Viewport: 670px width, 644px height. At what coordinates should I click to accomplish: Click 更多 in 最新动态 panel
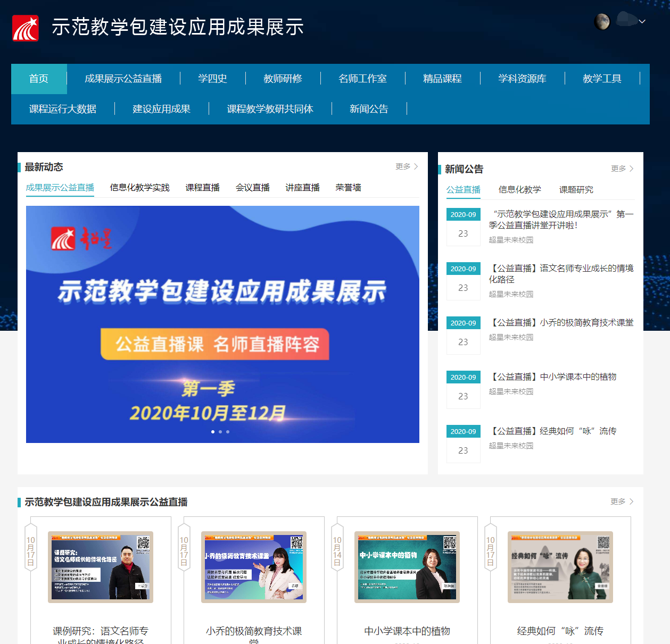pyautogui.click(x=407, y=166)
